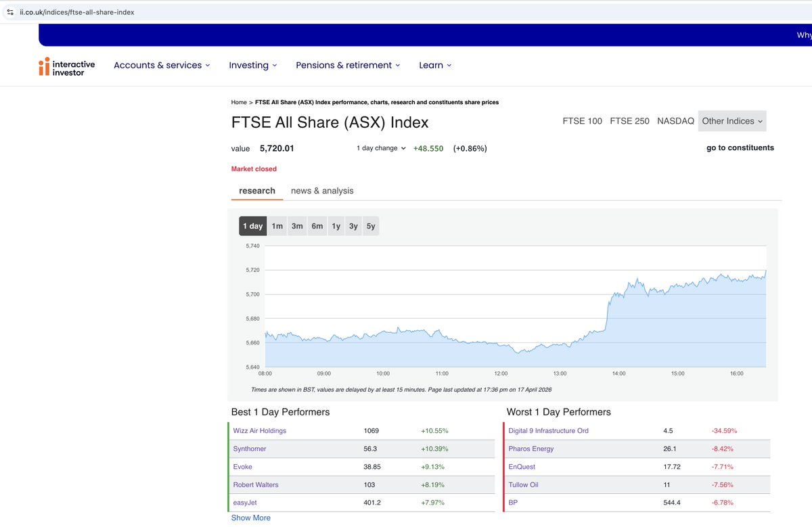Select the 5y chart range
Image resolution: width=812 pixels, height=527 pixels.
click(371, 226)
